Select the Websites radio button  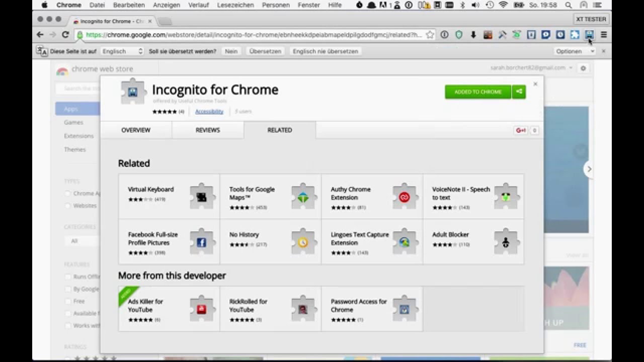pyautogui.click(x=67, y=206)
